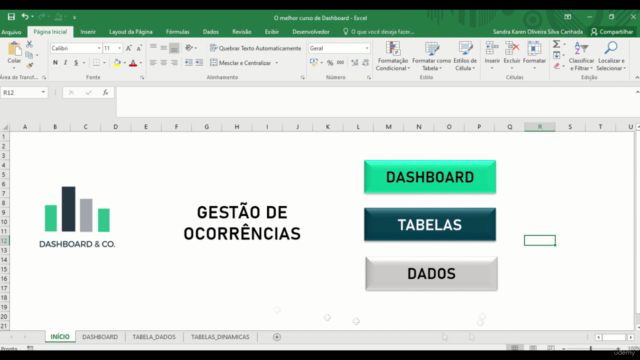The image size is (640, 360).
Task: Click the green DASHBOARD button
Action: 430,177
